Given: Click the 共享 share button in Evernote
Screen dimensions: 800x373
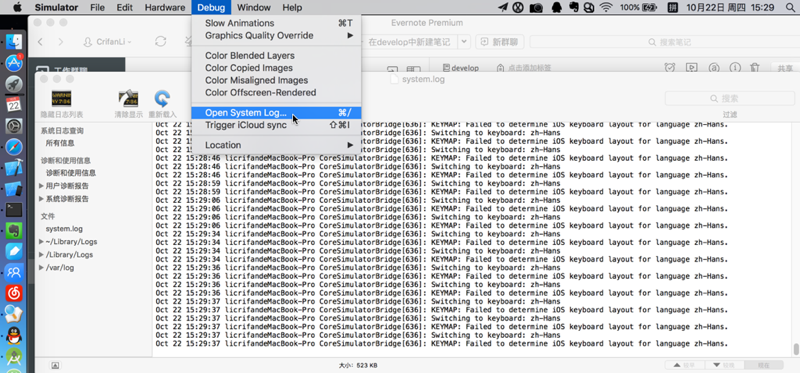Looking at the screenshot, I should [785, 68].
